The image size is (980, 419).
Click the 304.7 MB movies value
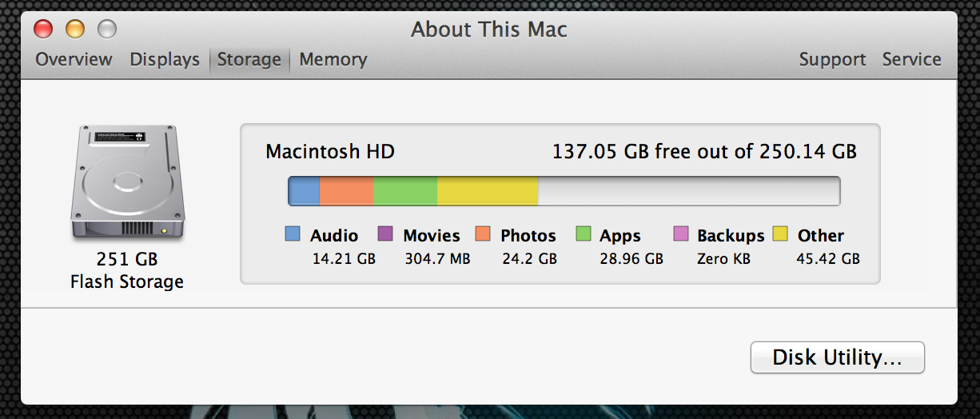pos(436,259)
